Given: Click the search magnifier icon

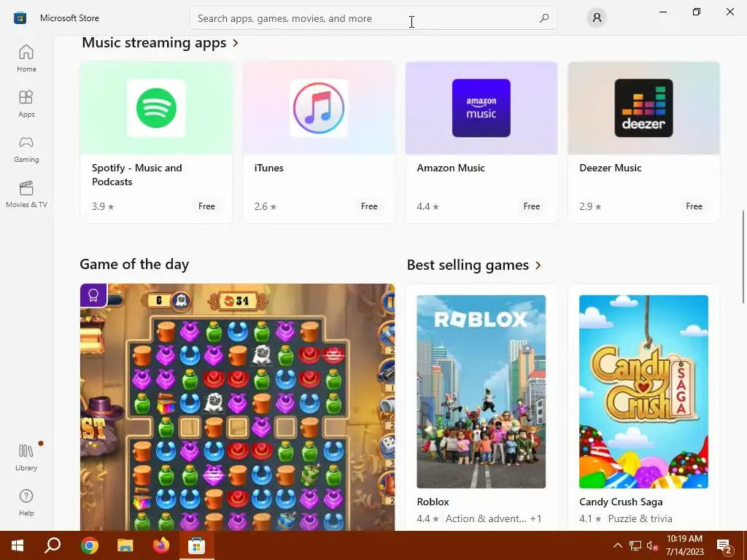Looking at the screenshot, I should pos(544,18).
